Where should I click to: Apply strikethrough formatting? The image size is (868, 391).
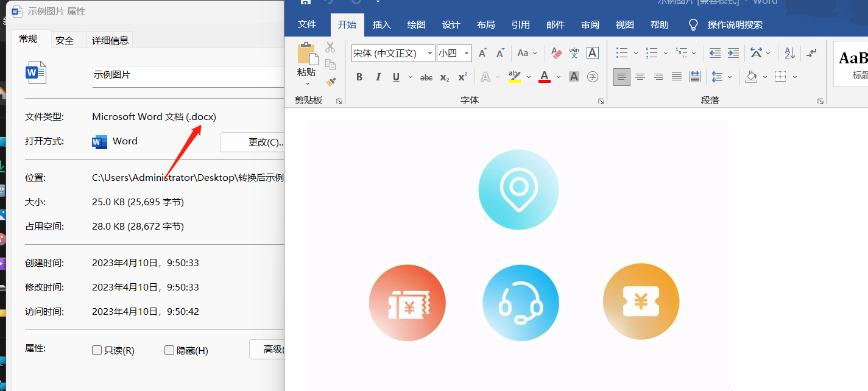426,77
